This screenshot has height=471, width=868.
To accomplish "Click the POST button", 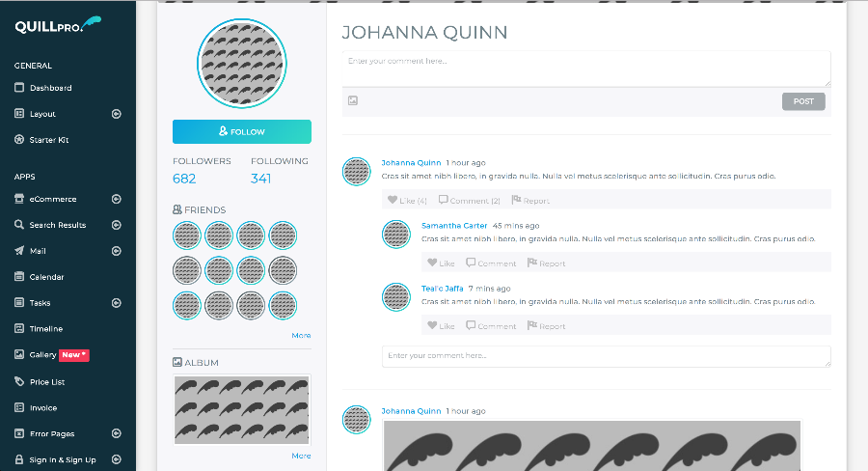I will pos(803,101).
